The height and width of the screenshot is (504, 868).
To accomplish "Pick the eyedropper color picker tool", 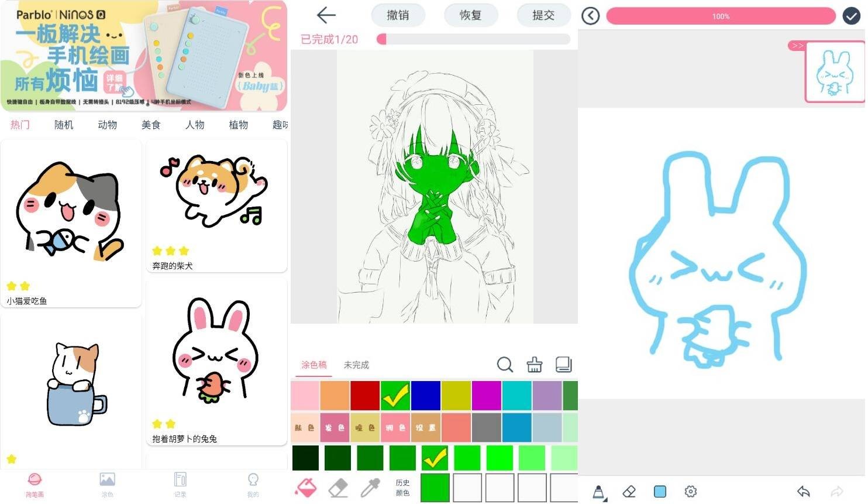I will tap(370, 488).
